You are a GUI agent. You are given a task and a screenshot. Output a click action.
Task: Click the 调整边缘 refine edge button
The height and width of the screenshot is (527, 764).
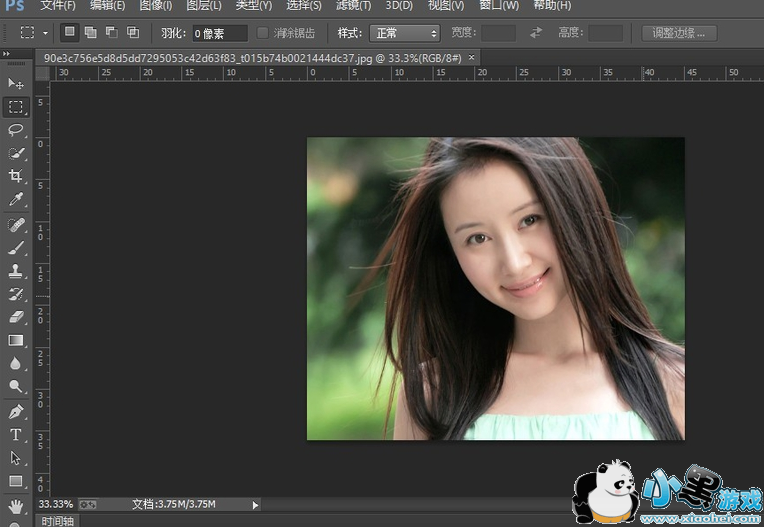pyautogui.click(x=678, y=33)
